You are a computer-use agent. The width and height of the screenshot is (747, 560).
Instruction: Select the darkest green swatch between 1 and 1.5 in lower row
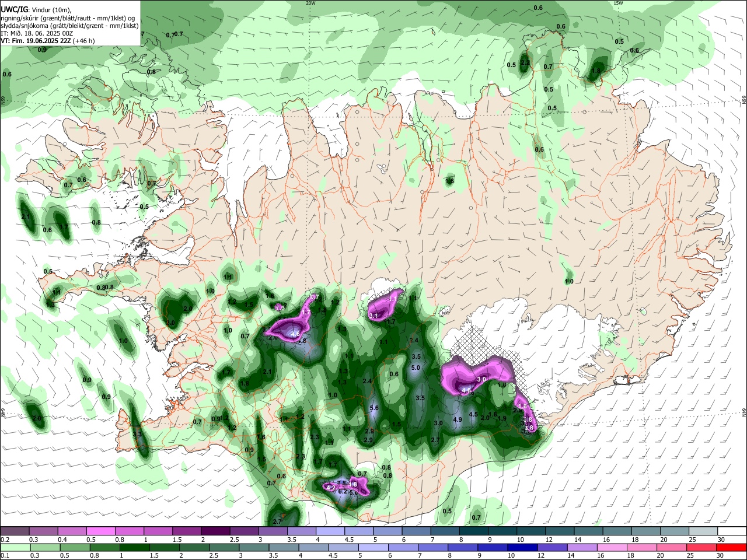(x=135, y=548)
